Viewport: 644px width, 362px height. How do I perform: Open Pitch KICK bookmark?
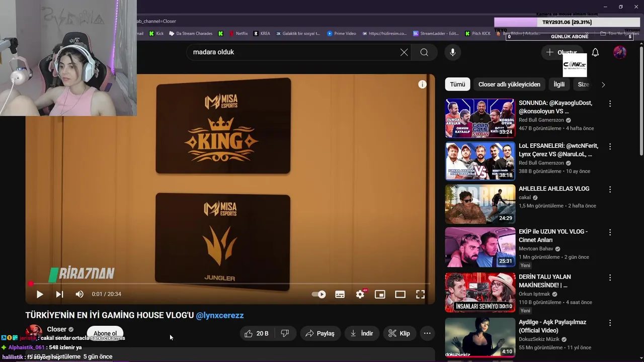(477, 33)
